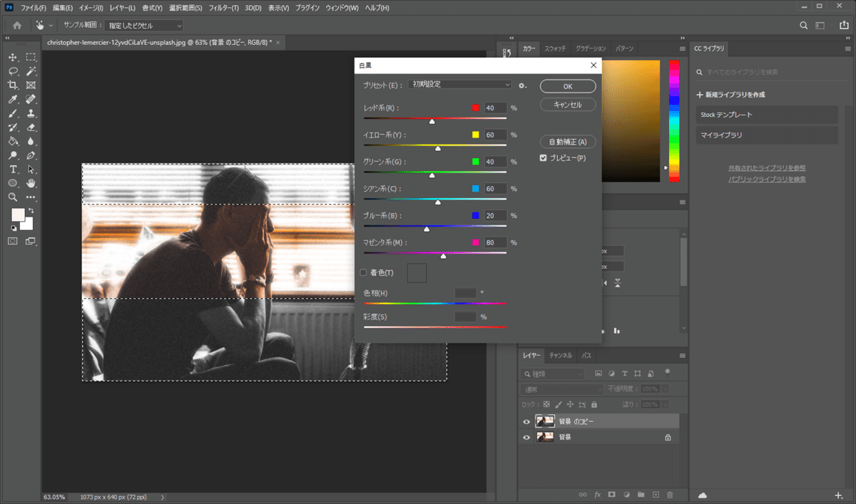Switch to the グラデーション tab
This screenshot has height=504, width=856.
tap(591, 48)
